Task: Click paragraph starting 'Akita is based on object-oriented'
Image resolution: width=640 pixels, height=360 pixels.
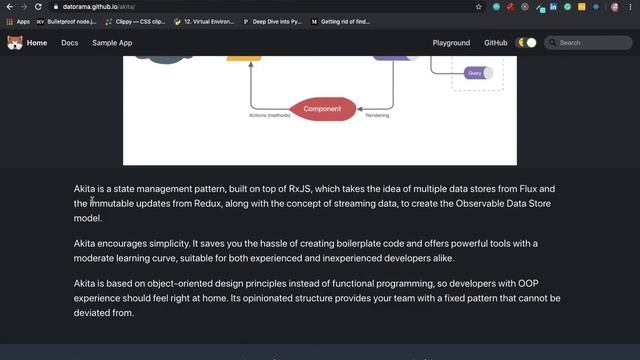Action: 317,298
